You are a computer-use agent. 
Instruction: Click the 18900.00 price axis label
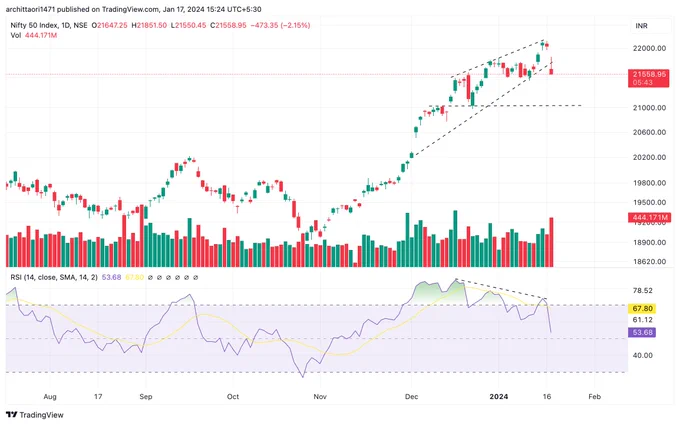(649, 242)
